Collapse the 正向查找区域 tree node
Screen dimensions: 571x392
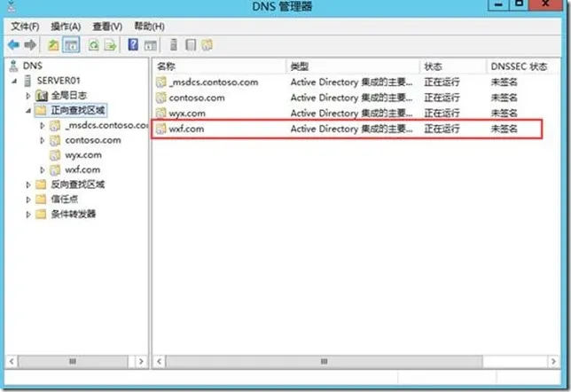[x=28, y=110]
